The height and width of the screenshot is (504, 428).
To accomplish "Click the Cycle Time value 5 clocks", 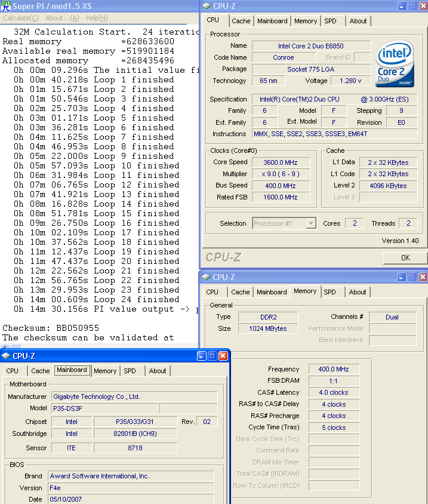I will coord(334,428).
